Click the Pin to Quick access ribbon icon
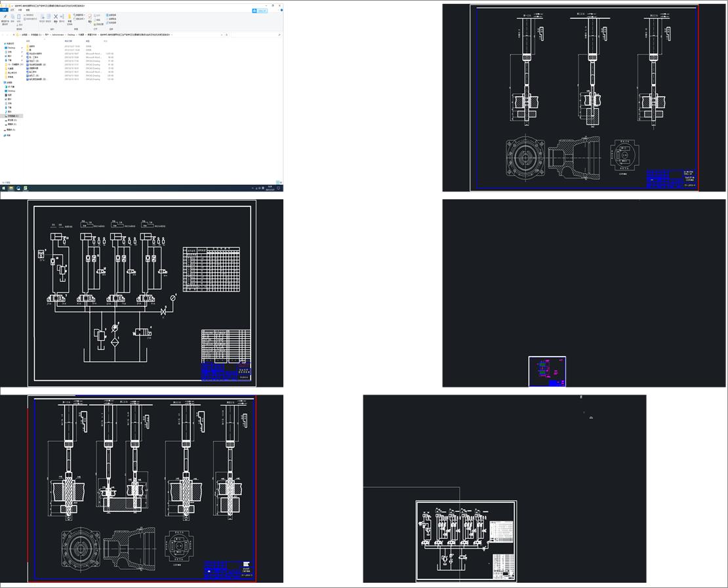The image size is (728, 588). (x=5, y=16)
